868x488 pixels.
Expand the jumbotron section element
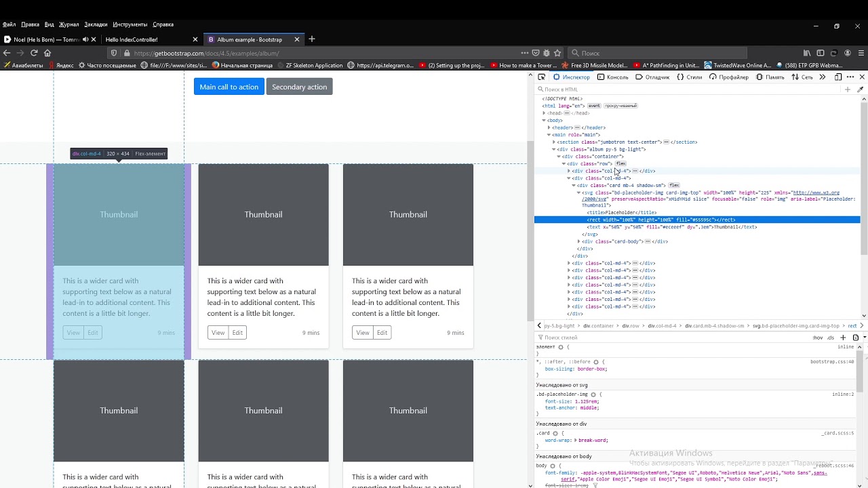[x=554, y=142]
